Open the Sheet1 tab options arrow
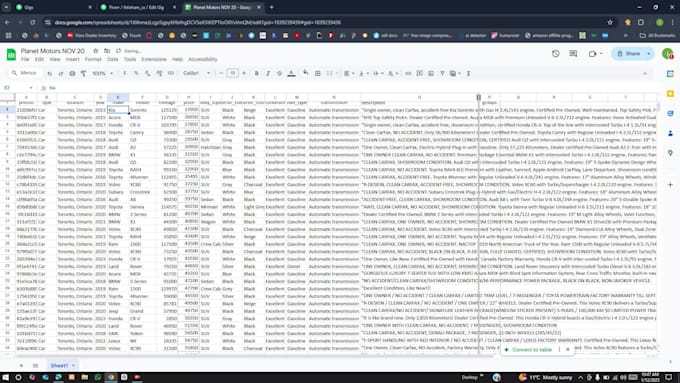This screenshot has width=680, height=383. point(73,366)
